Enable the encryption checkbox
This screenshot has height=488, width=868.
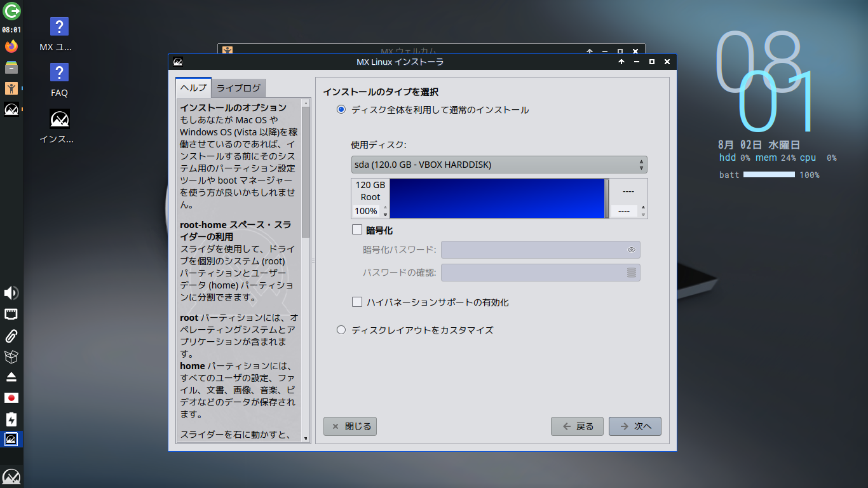(x=357, y=230)
